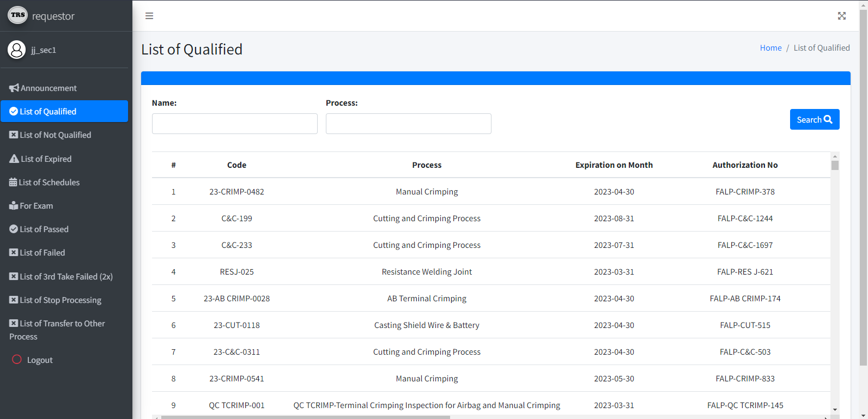Open List of Transfer to Other Process
This screenshot has height=419, width=868.
click(62, 324)
